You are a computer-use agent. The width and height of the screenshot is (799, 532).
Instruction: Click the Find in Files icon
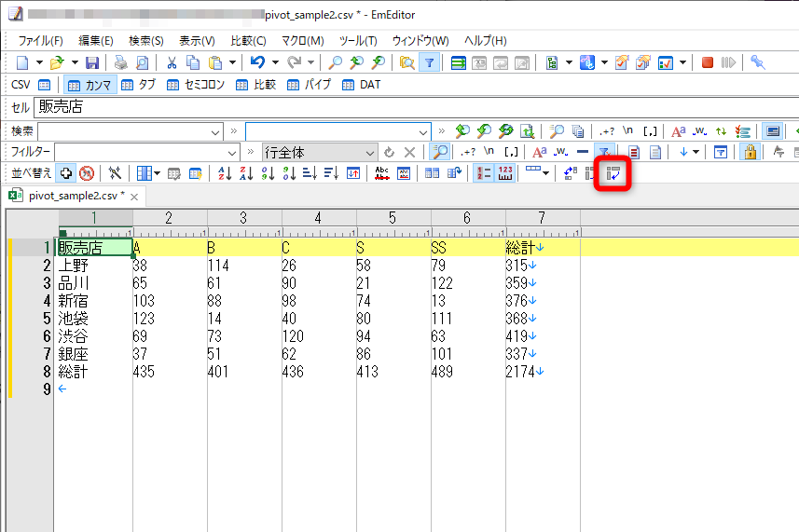coord(406,62)
